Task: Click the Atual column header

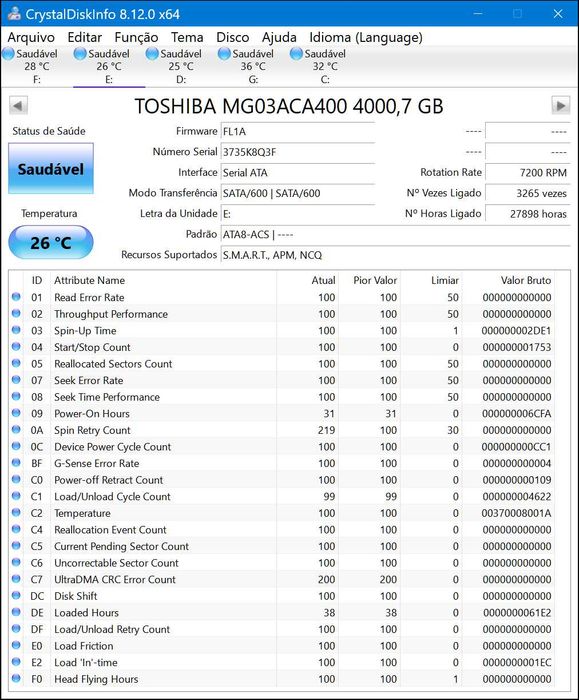Action: pos(308,280)
